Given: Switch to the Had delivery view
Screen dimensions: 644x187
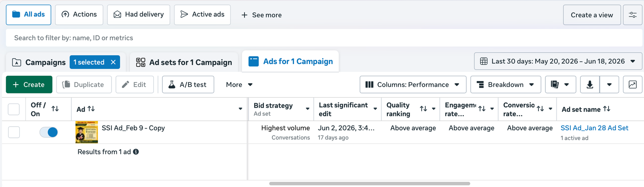Looking at the screenshot, I should coord(139,15).
